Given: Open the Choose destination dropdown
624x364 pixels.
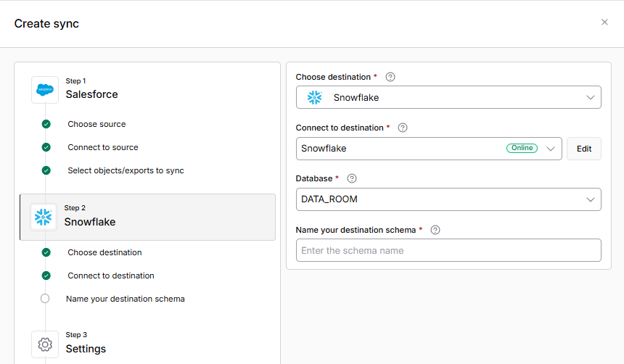Looking at the screenshot, I should [x=448, y=97].
